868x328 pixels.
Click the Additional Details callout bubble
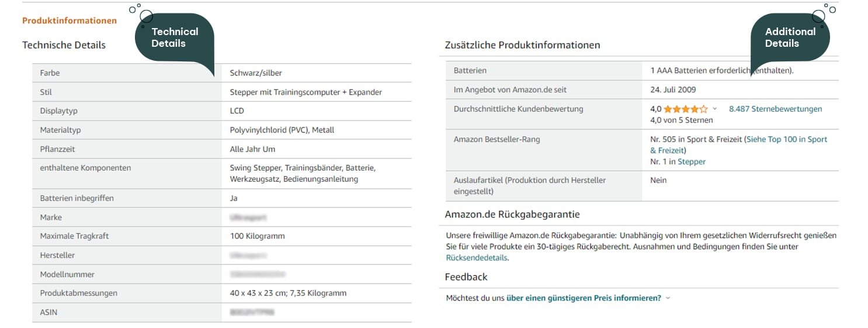pyautogui.click(x=790, y=38)
